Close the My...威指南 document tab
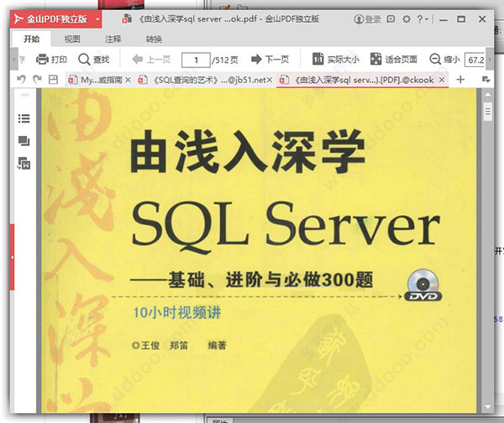 coord(128,80)
